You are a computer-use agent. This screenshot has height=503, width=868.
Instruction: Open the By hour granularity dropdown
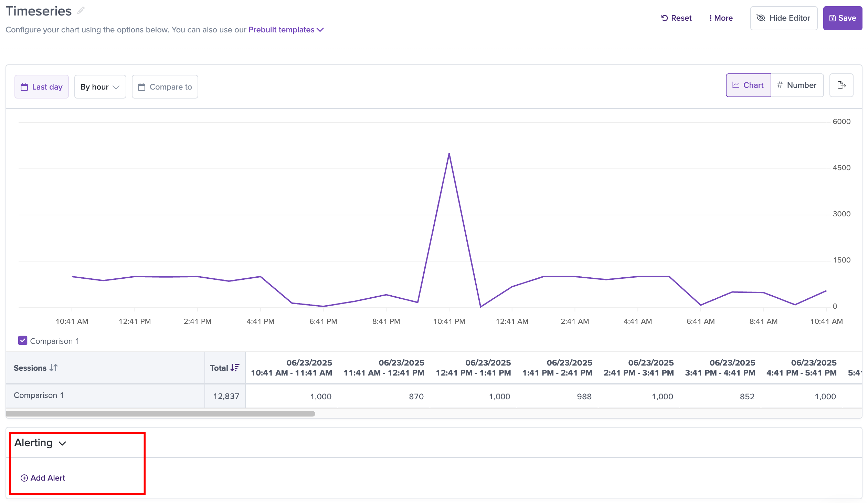tap(100, 87)
